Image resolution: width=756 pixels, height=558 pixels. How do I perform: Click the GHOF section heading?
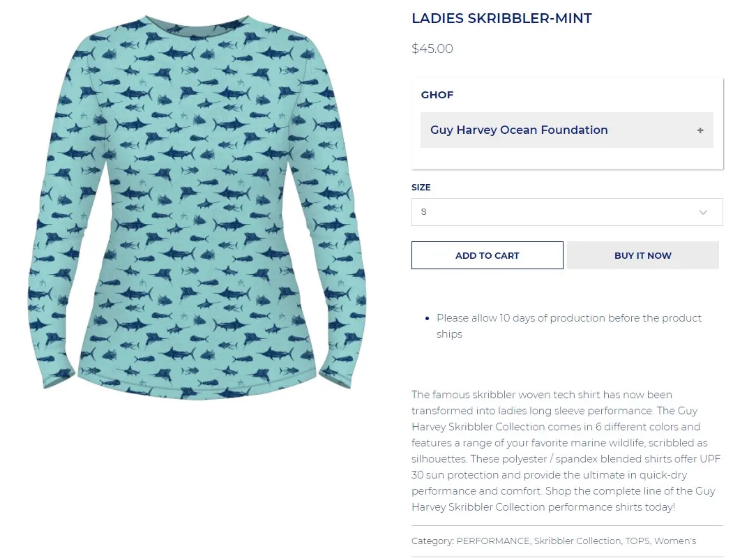point(437,95)
